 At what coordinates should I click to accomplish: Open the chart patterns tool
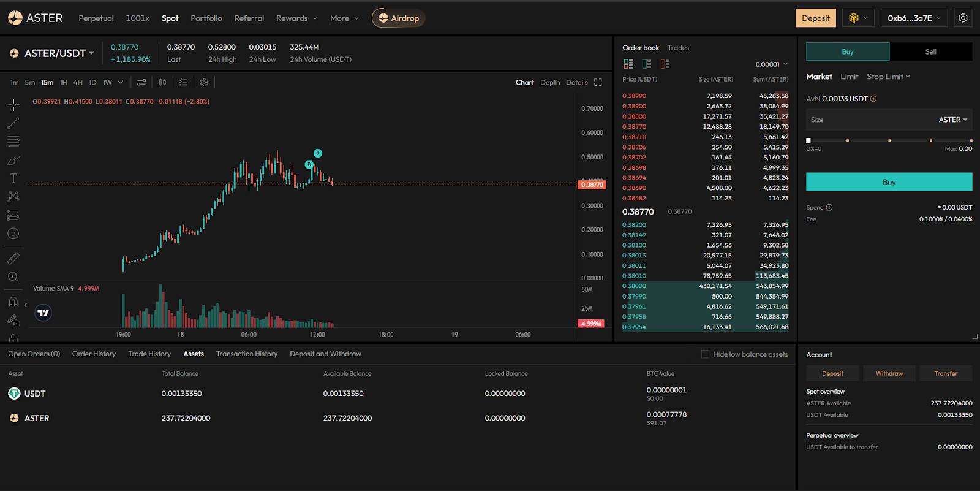[x=13, y=197]
